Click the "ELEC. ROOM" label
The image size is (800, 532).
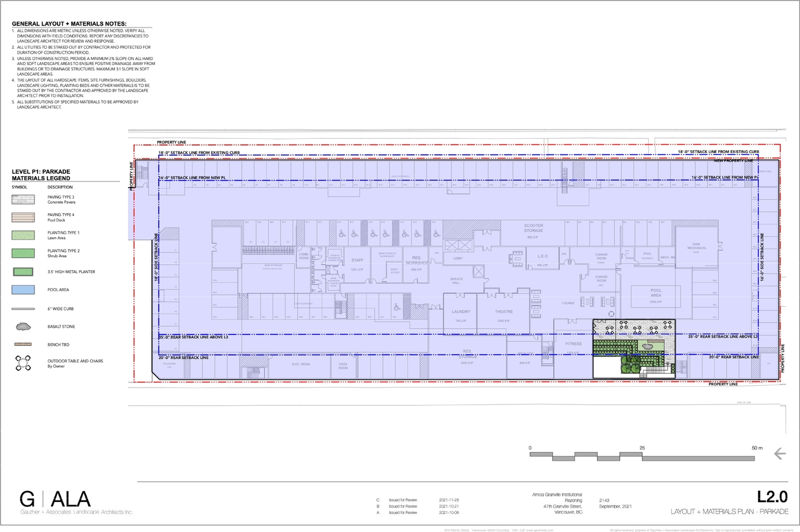(301, 364)
